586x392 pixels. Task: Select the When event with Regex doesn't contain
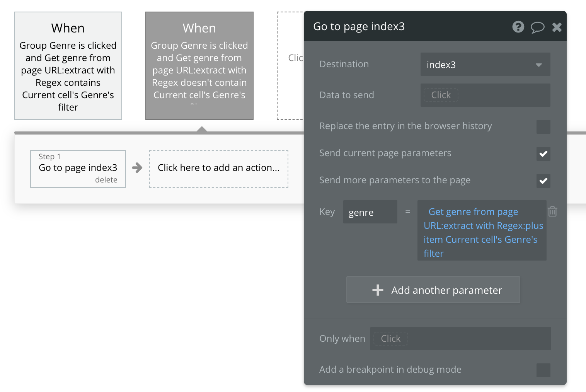click(199, 66)
